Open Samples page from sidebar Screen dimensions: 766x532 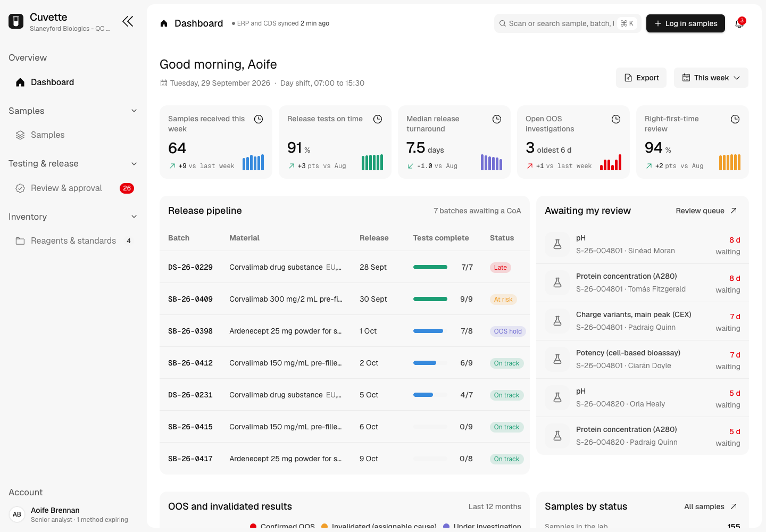click(x=73, y=135)
